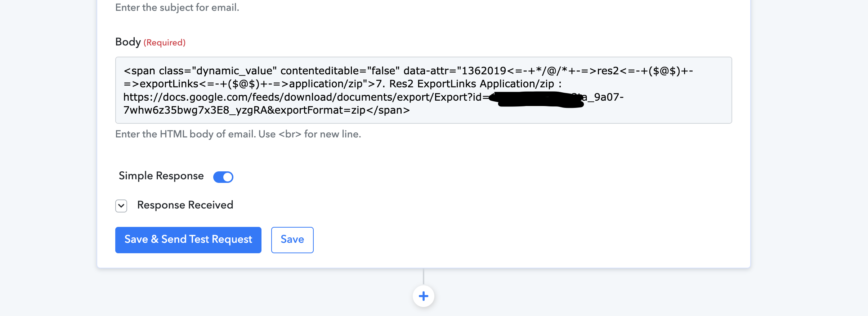
Task: Turn off the Simple Response switch
Action: 223,177
